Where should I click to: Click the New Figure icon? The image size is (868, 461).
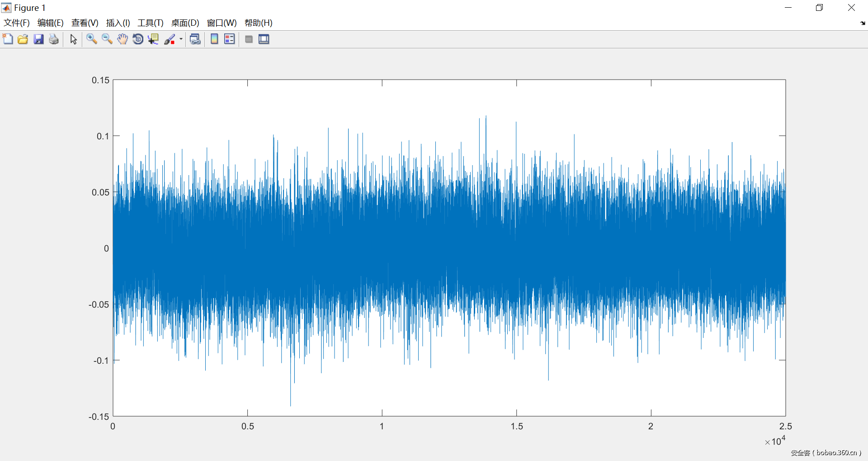[8, 39]
